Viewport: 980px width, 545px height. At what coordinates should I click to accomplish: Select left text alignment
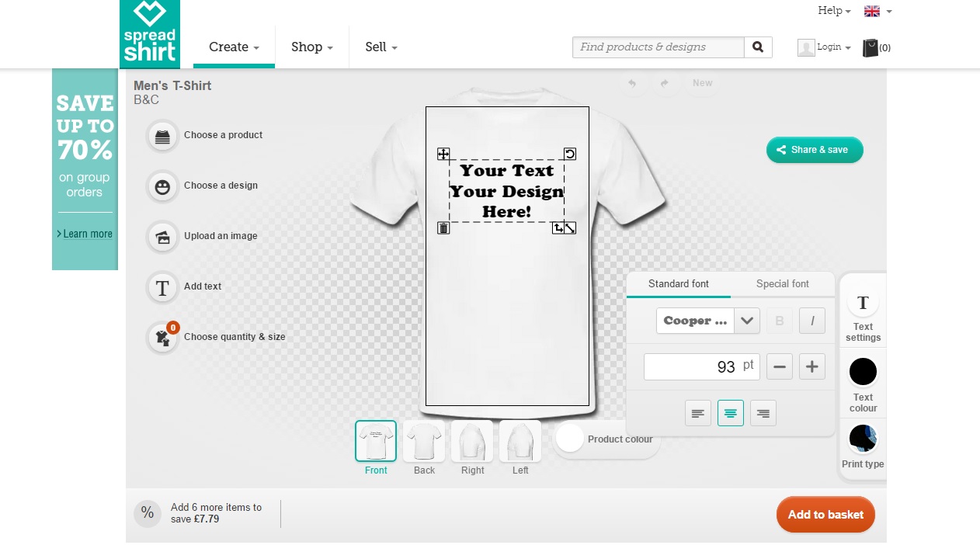(x=698, y=413)
